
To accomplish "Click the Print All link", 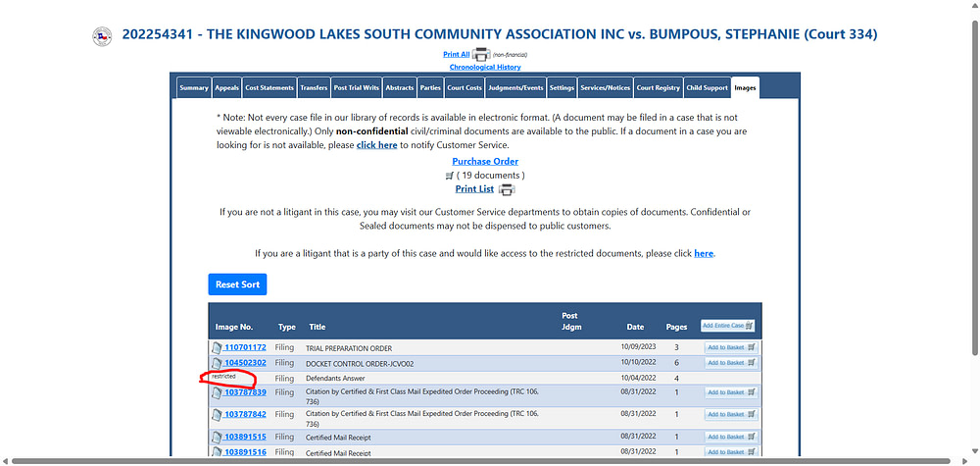I will click(x=457, y=54).
